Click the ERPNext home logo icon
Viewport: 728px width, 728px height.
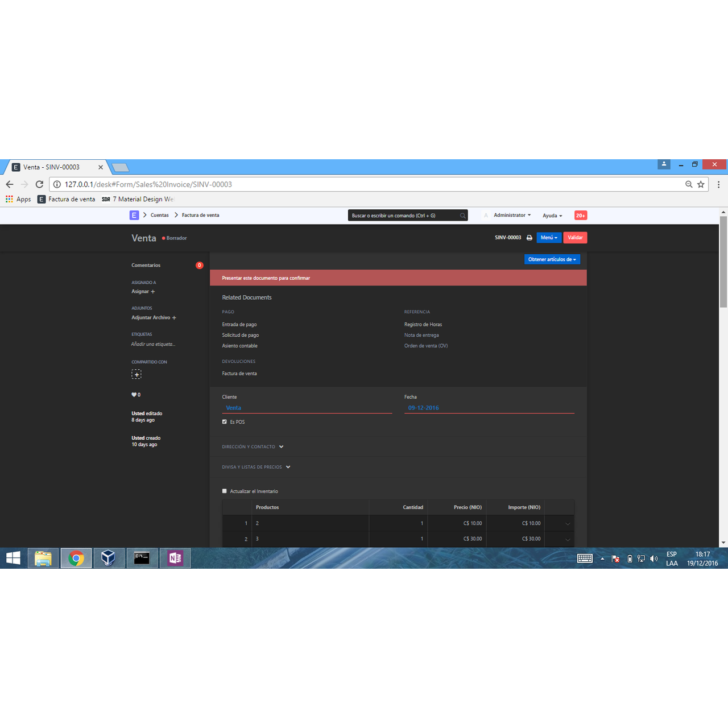[134, 215]
